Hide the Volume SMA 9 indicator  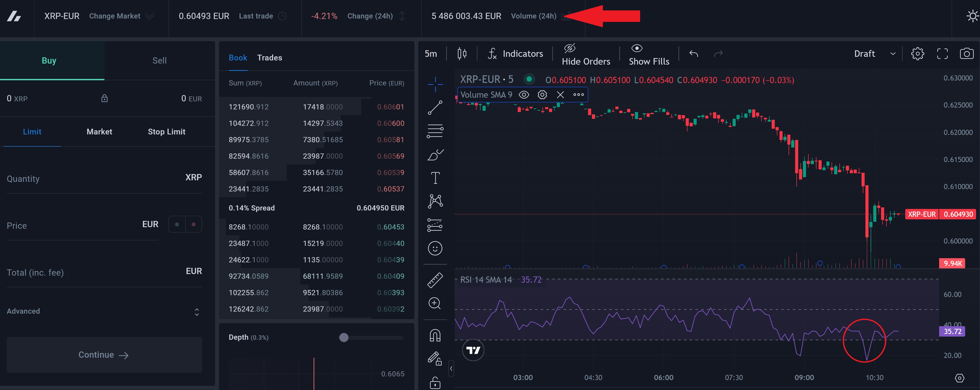point(524,94)
